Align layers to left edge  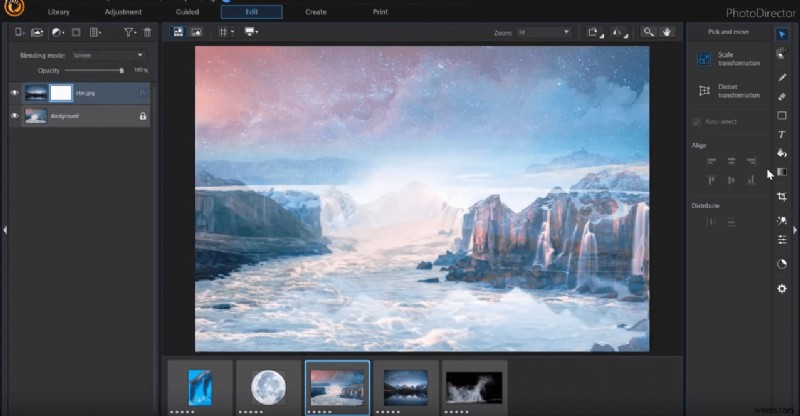coord(711,161)
